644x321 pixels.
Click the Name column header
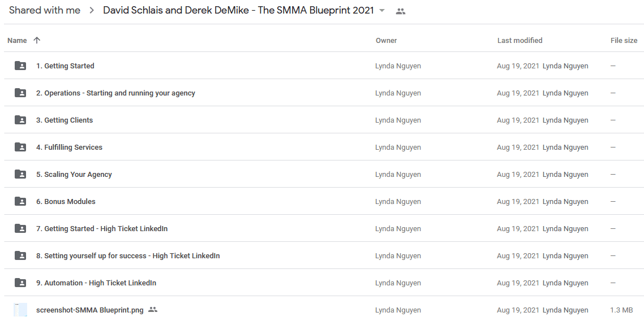(x=17, y=41)
